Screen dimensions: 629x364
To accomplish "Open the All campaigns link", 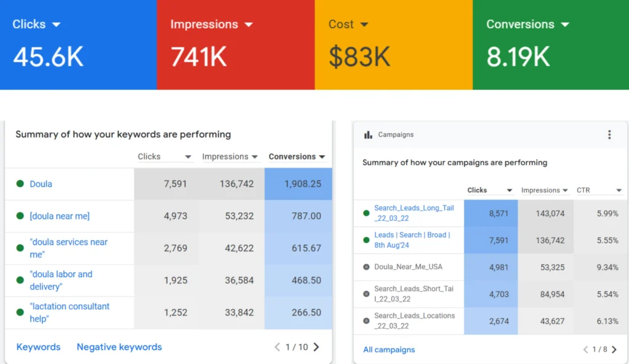I will [x=389, y=349].
